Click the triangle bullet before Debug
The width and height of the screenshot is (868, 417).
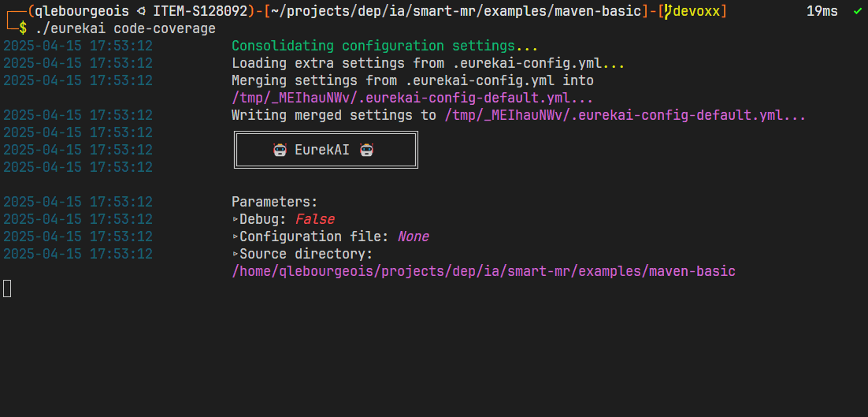(x=235, y=219)
